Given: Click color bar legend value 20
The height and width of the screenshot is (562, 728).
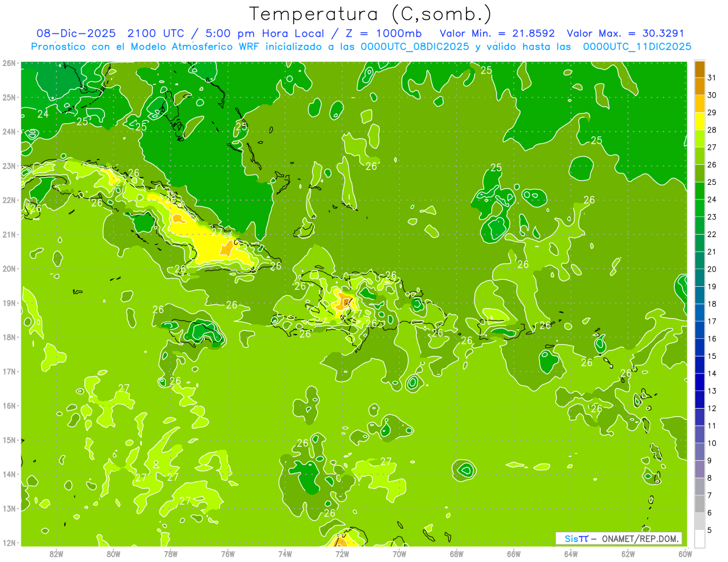Looking at the screenshot, I should [712, 269].
